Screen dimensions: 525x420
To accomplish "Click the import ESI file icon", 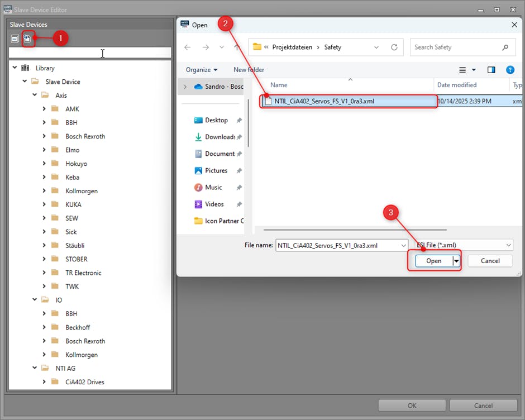I will pyautogui.click(x=27, y=39).
